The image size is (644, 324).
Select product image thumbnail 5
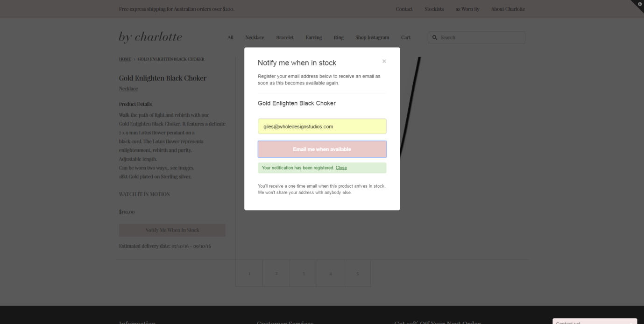[x=357, y=273]
